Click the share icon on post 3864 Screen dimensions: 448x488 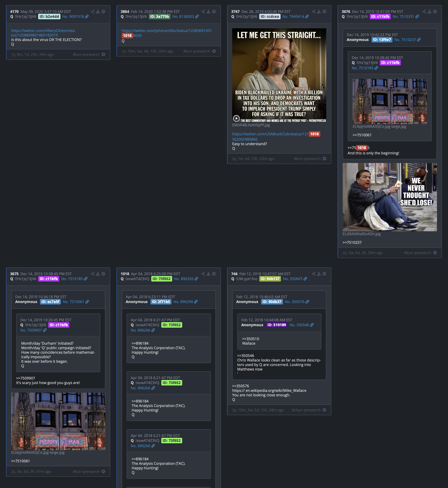pos(203,12)
